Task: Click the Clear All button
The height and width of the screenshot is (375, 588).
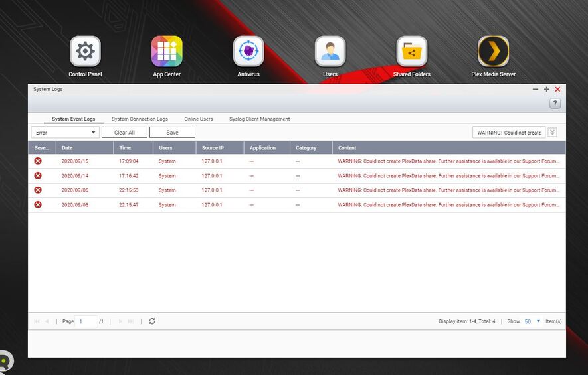Action: coord(124,133)
